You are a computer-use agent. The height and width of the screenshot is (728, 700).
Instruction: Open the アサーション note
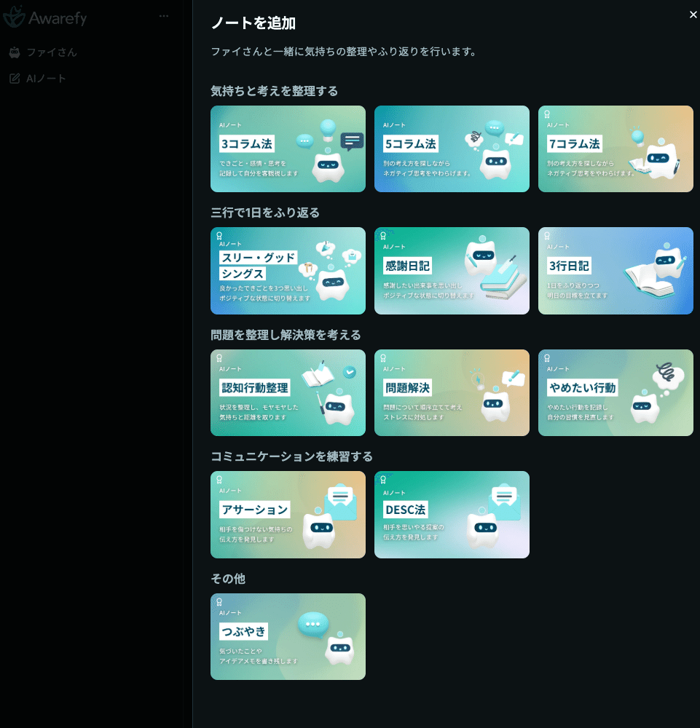coord(288,514)
